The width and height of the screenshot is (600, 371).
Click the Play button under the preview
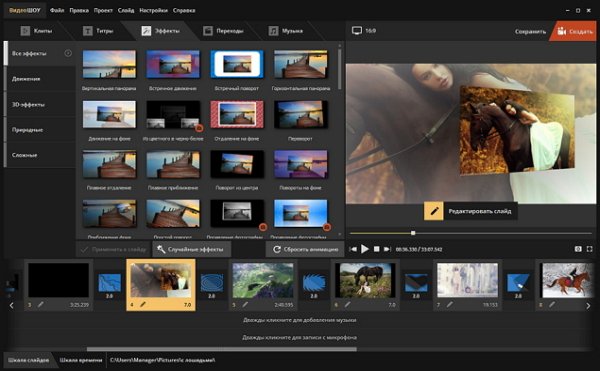[365, 249]
